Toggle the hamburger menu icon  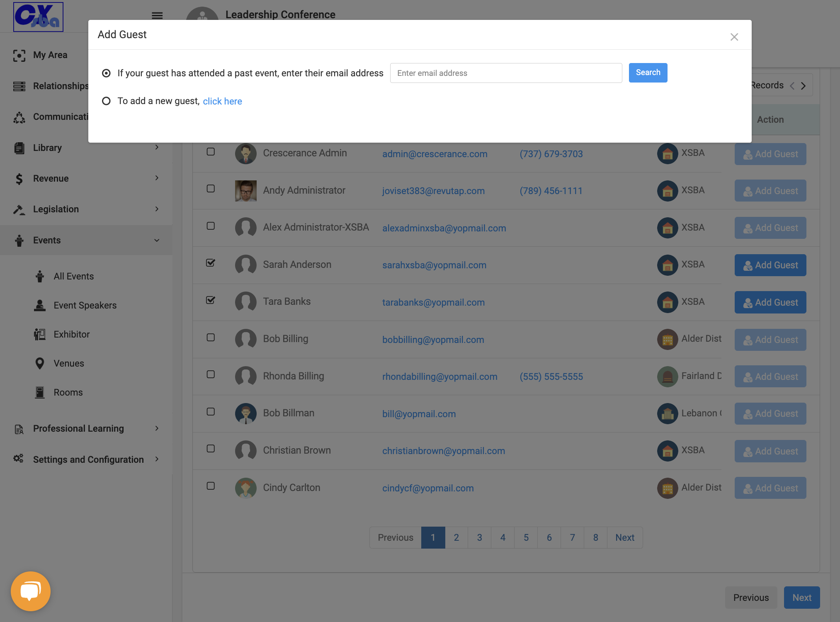pyautogui.click(x=157, y=16)
